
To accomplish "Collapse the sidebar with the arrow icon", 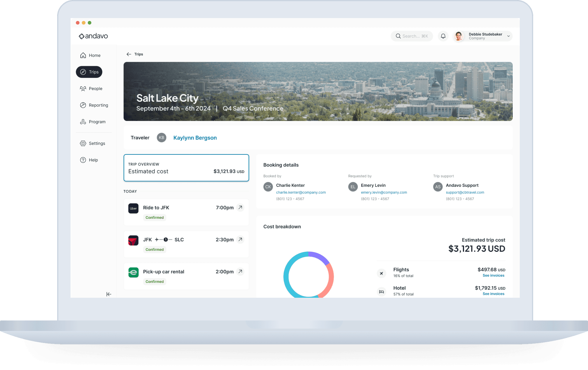I will pyautogui.click(x=109, y=294).
